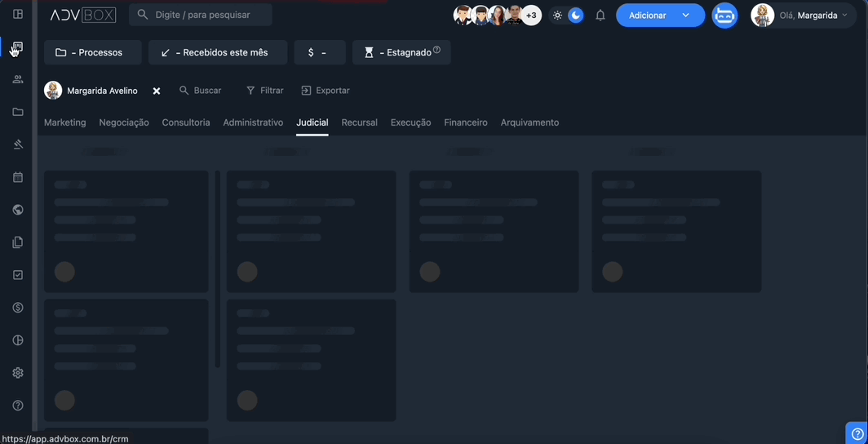This screenshot has height=444, width=868.
Task: Switch to the Recursal tab
Action: point(359,122)
